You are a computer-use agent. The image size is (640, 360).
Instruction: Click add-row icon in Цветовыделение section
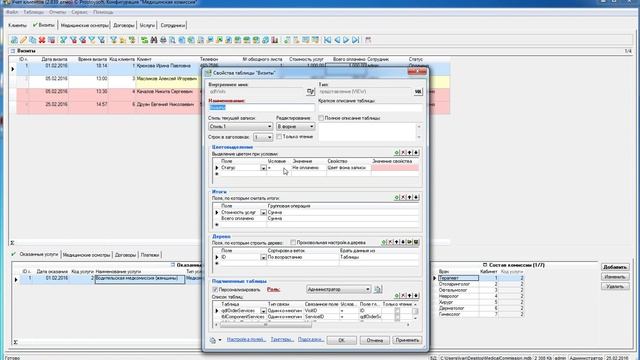(x=396, y=152)
